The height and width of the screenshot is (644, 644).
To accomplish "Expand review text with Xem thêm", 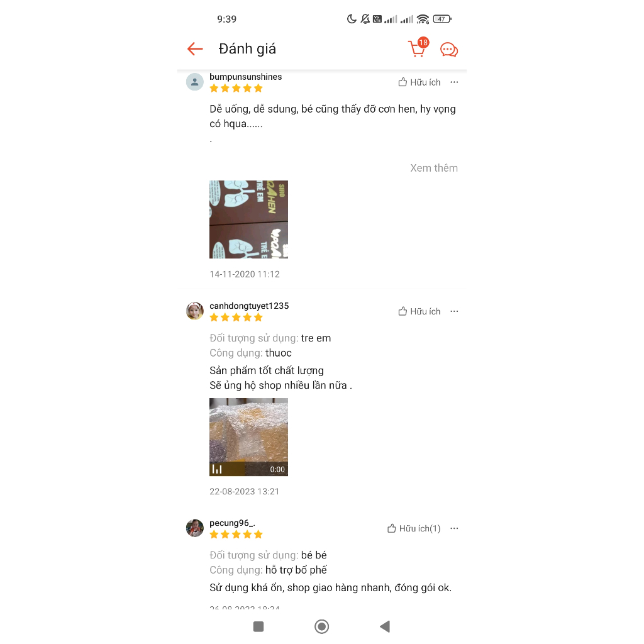I will [x=434, y=168].
